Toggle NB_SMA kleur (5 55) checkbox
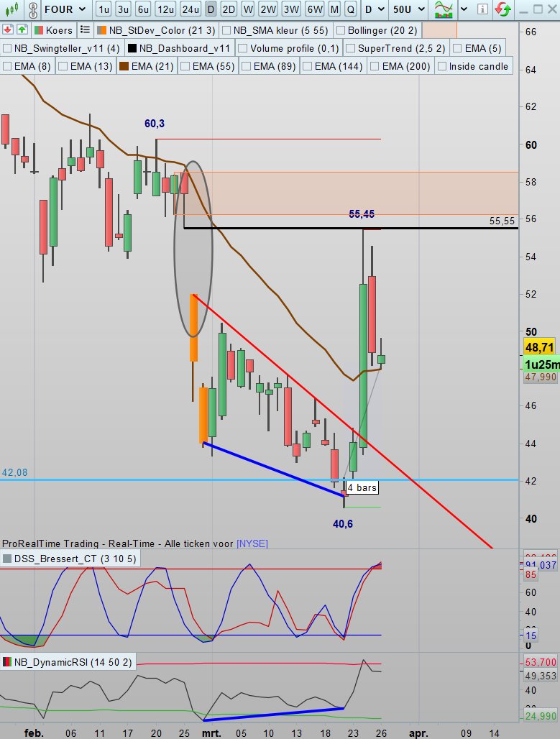This screenshot has width=560, height=739. pos(226,31)
